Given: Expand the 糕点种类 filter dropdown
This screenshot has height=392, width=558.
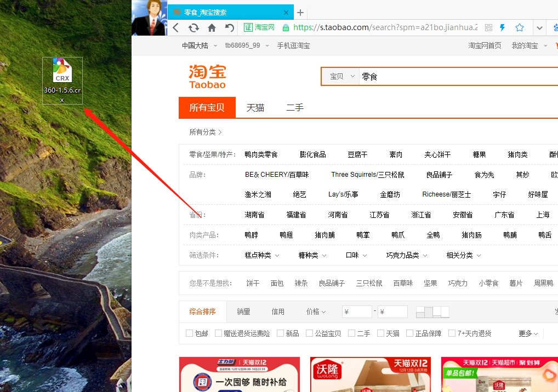Looking at the screenshot, I should pyautogui.click(x=262, y=255).
